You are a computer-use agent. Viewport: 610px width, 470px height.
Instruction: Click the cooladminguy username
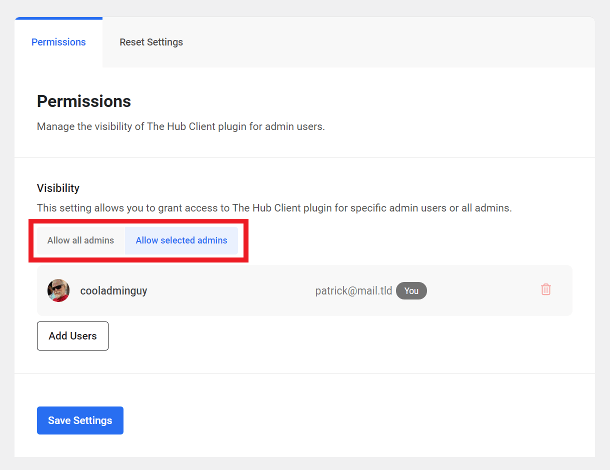coord(114,291)
